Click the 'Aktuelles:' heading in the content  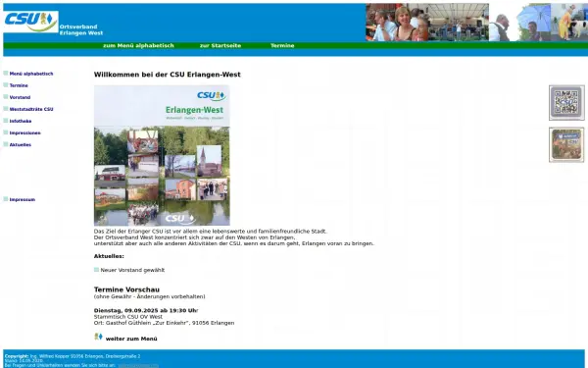(x=109, y=256)
